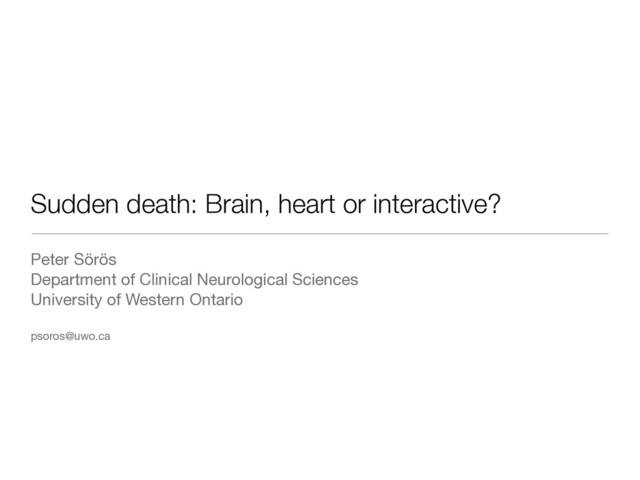Click the word "Neurological"
Viewport: 640px width, 480px height.
point(242,280)
